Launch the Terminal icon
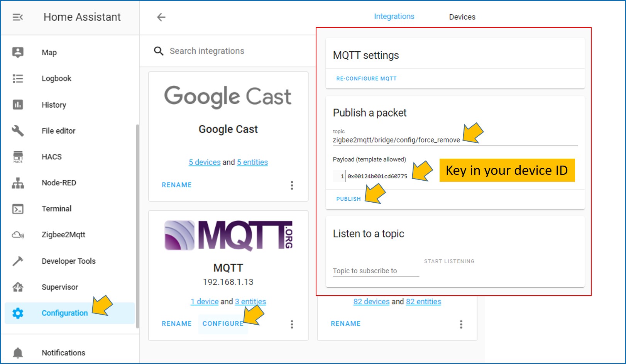 click(x=18, y=208)
